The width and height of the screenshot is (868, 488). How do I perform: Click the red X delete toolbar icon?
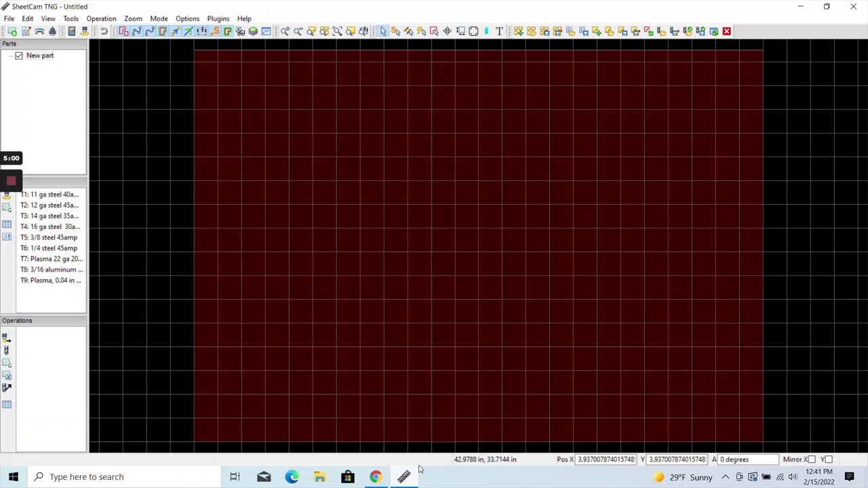coord(726,31)
